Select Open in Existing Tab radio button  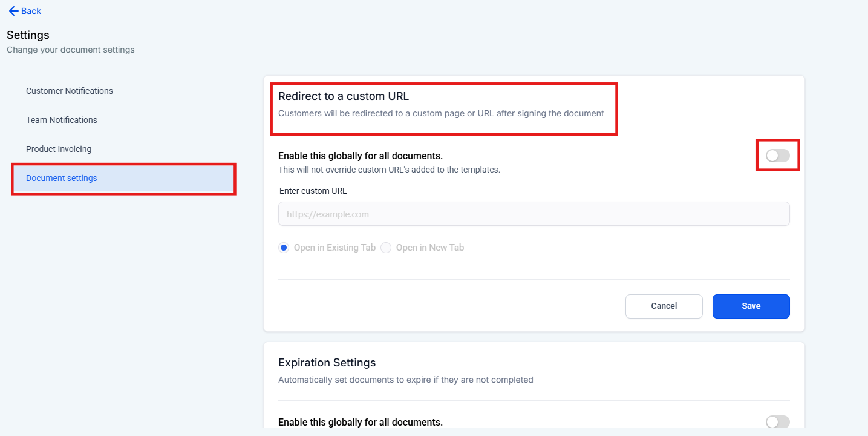(x=284, y=248)
